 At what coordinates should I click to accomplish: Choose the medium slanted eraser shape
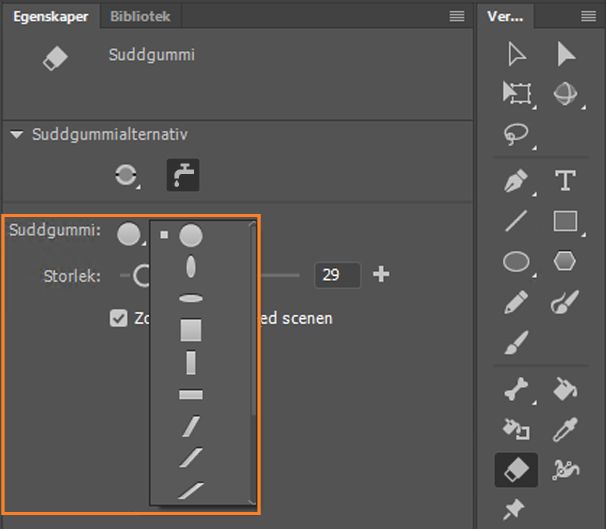click(x=191, y=458)
